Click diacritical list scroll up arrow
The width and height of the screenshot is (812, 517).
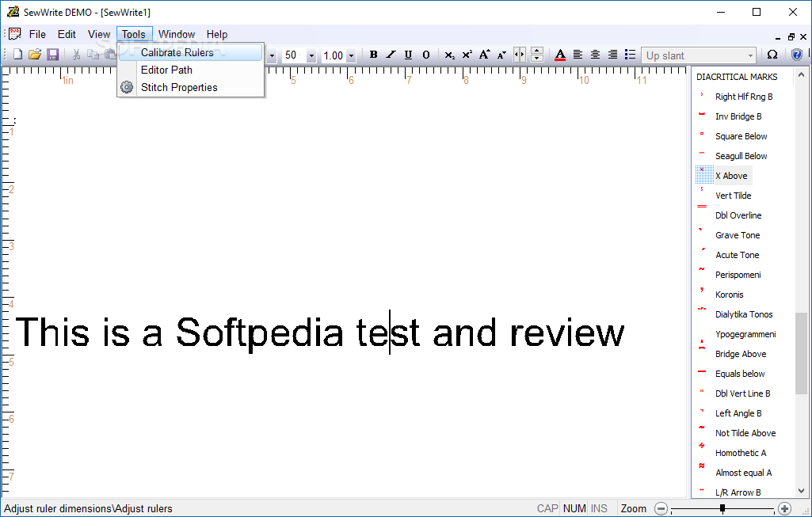801,75
